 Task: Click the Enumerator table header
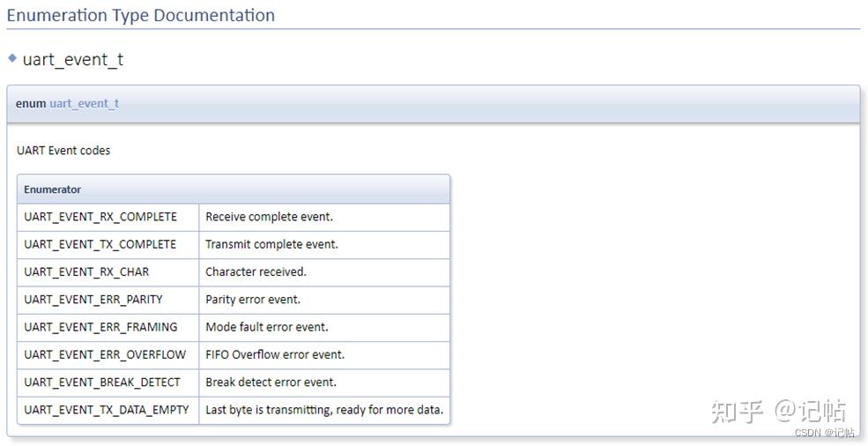coord(53,190)
